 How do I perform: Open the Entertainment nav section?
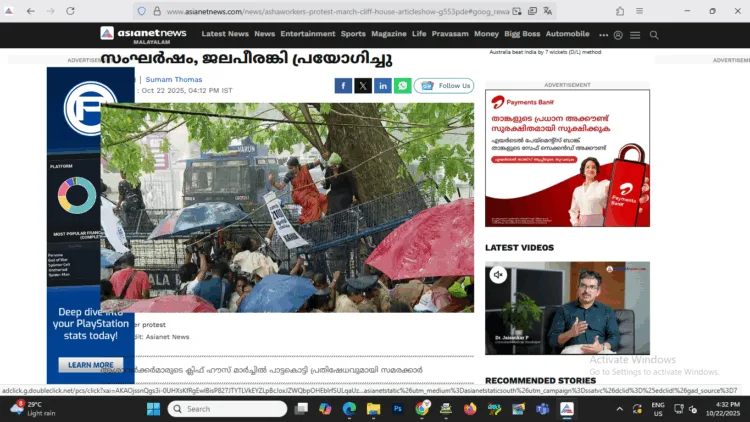[x=307, y=34]
